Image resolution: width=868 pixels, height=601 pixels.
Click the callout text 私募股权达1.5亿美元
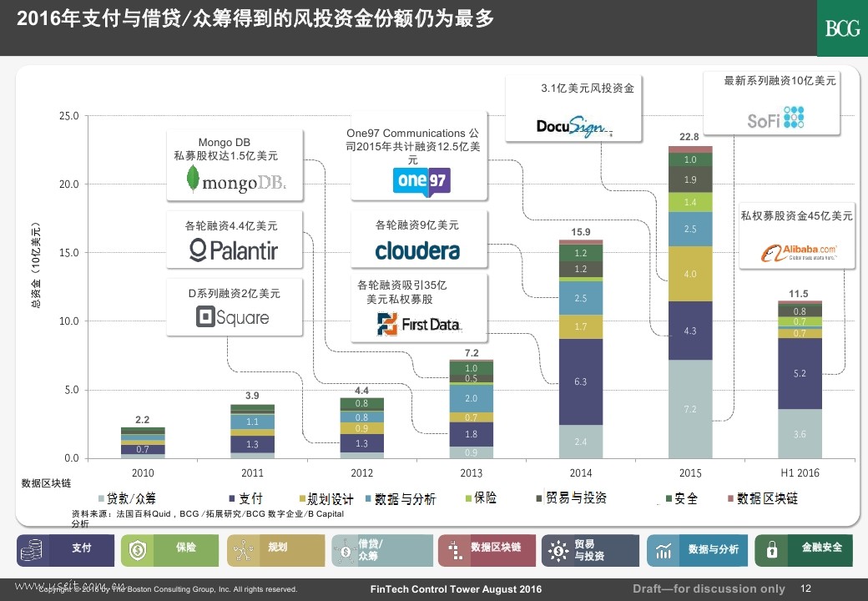coord(226,155)
